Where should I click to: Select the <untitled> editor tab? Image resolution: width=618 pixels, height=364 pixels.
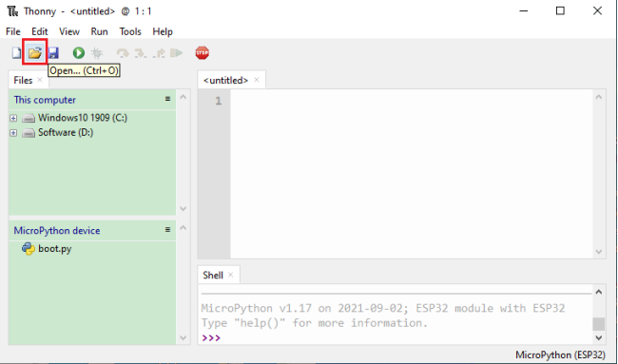tap(225, 81)
